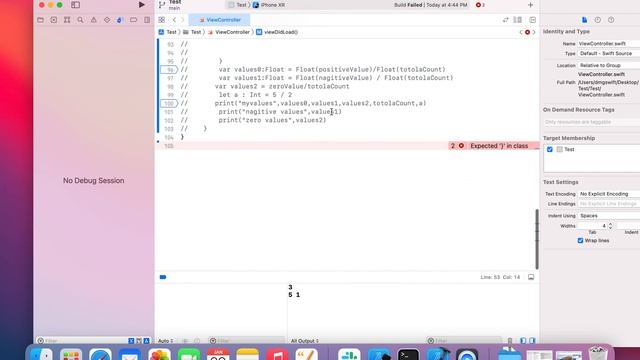Open the All Output console popup

[x=305, y=341]
